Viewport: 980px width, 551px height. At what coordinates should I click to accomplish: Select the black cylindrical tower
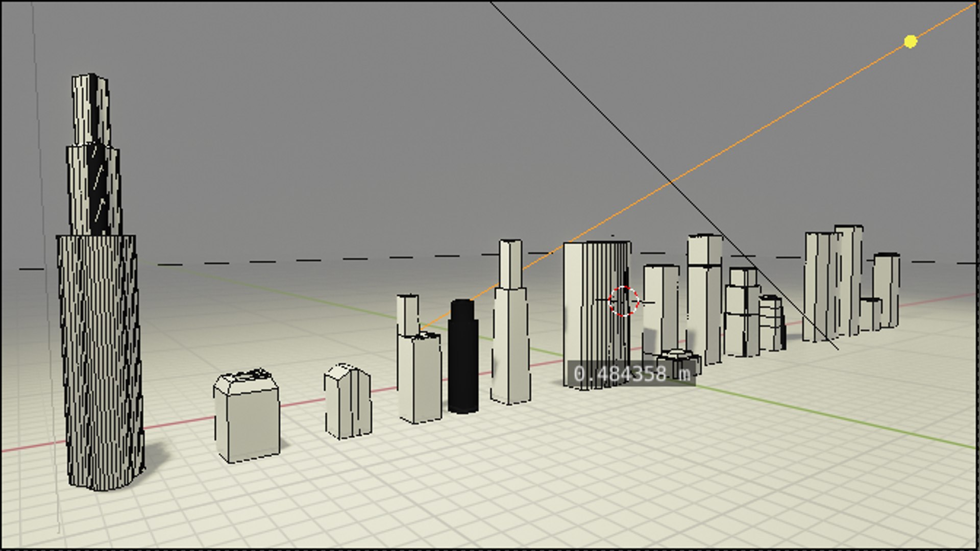463,356
